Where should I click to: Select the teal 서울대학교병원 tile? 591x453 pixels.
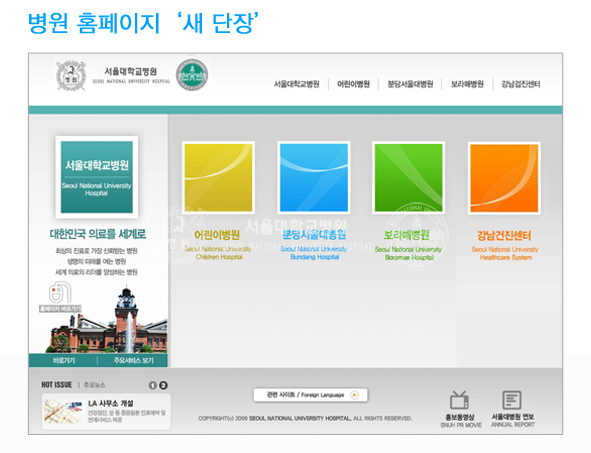pos(97,177)
